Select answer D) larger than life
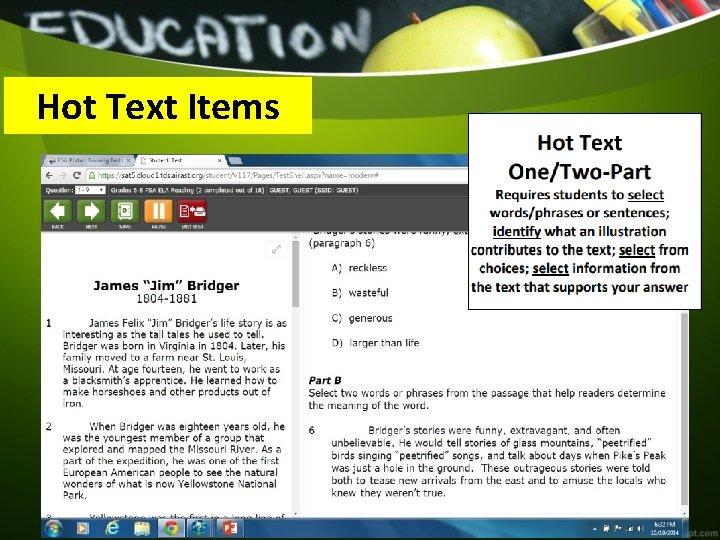Image resolution: width=720 pixels, height=540 pixels. click(x=375, y=343)
